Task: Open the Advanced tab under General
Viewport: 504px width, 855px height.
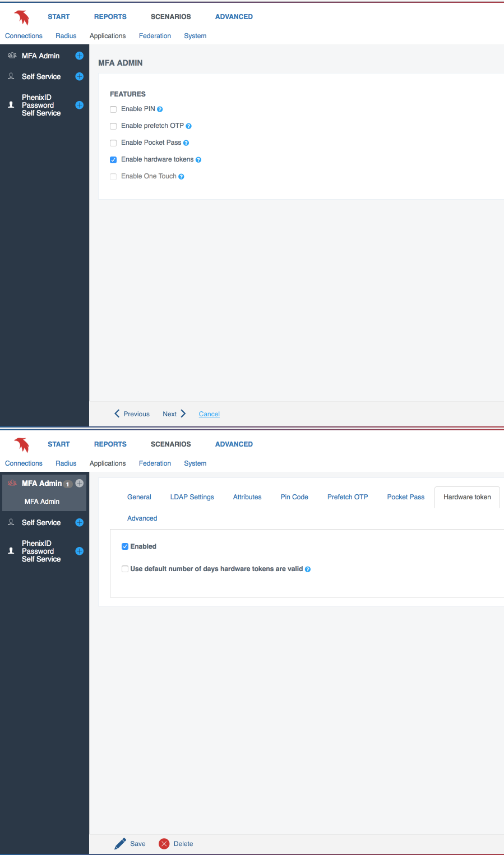Action: (x=142, y=518)
